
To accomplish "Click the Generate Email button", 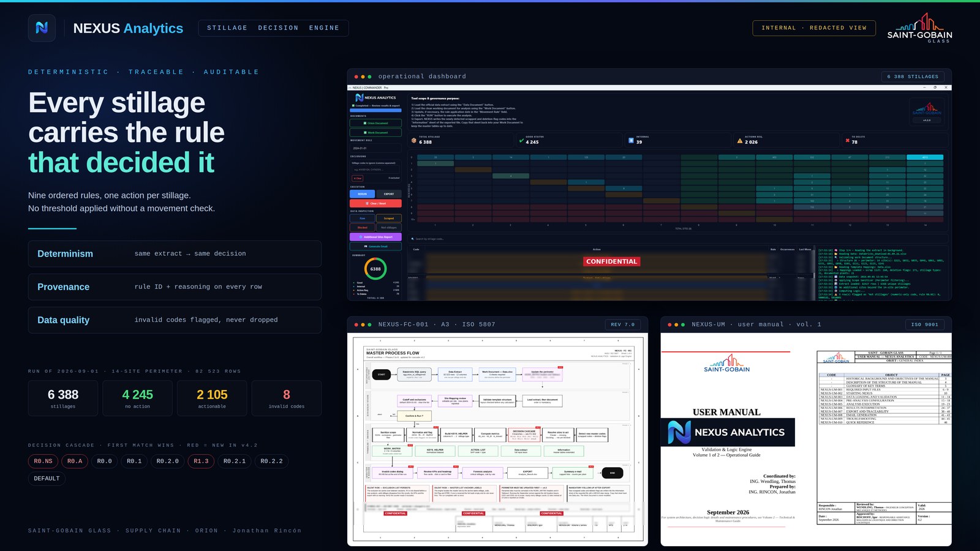I will click(x=375, y=246).
